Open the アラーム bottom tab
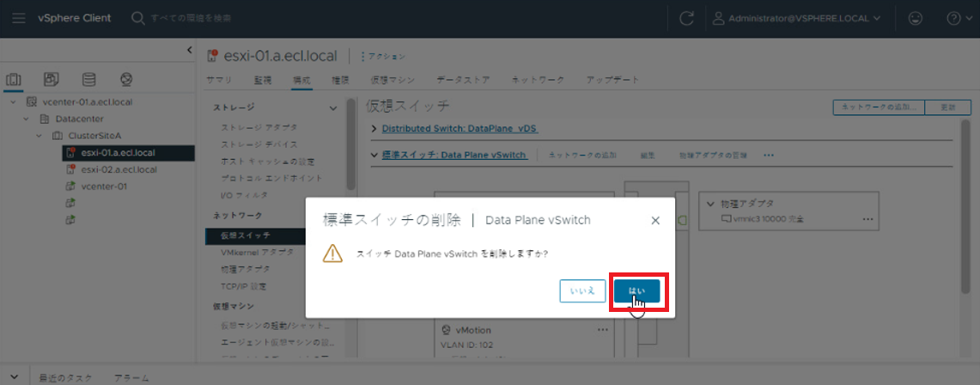The image size is (980, 385). coord(131,378)
